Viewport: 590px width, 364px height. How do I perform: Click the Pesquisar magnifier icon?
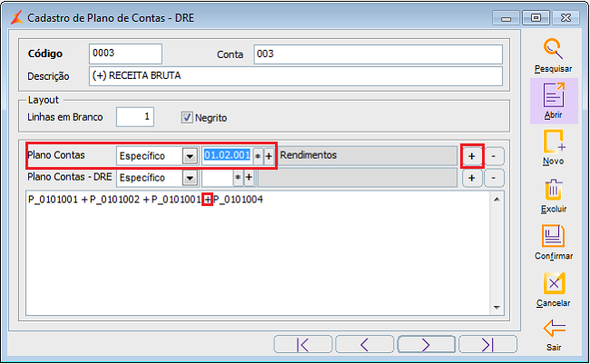coord(553,49)
